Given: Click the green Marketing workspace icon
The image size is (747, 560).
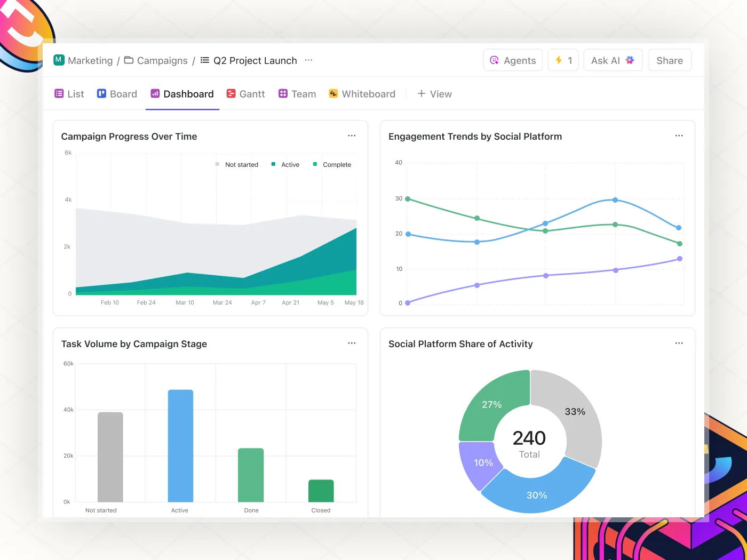Looking at the screenshot, I should 59,60.
